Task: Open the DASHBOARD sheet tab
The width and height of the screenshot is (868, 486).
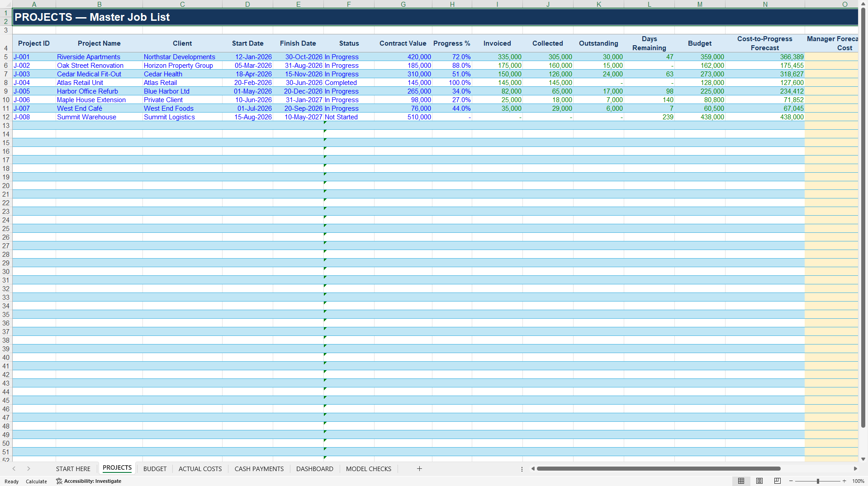Action: coord(315,469)
